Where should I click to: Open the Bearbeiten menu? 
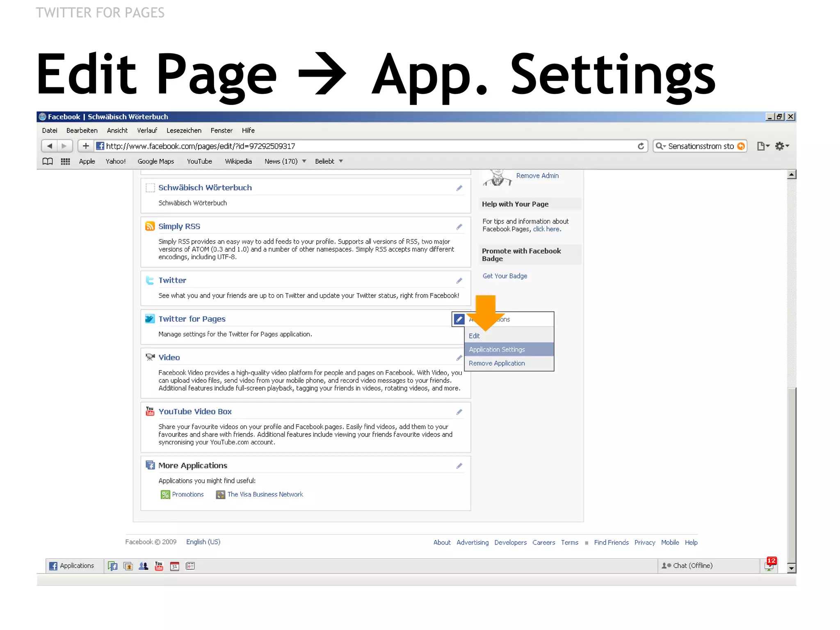point(82,130)
